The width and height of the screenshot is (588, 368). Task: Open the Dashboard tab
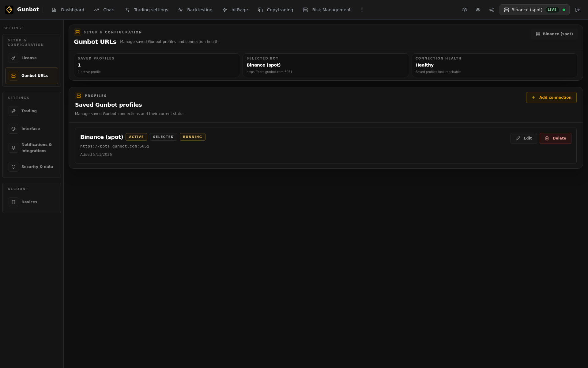(68, 10)
